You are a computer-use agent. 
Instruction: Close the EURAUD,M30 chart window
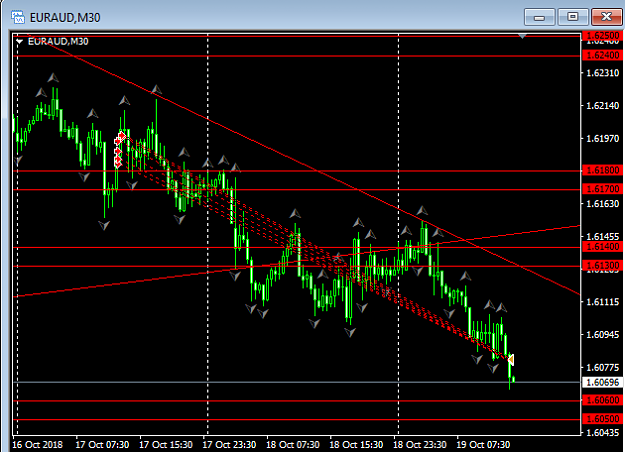point(606,17)
